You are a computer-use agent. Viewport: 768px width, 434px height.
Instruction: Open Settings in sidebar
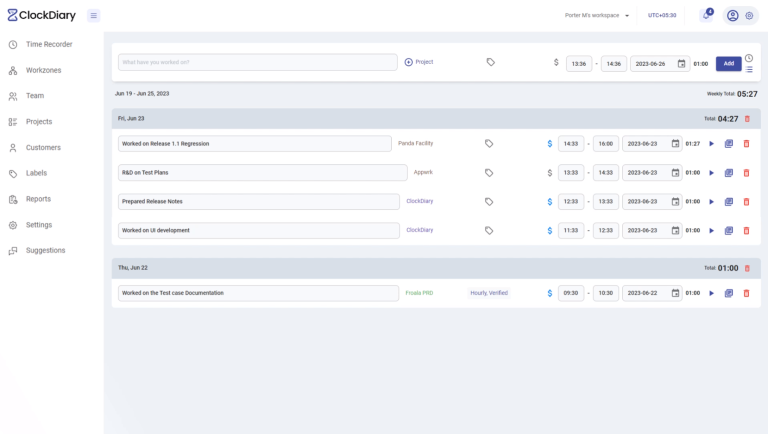pos(30,225)
